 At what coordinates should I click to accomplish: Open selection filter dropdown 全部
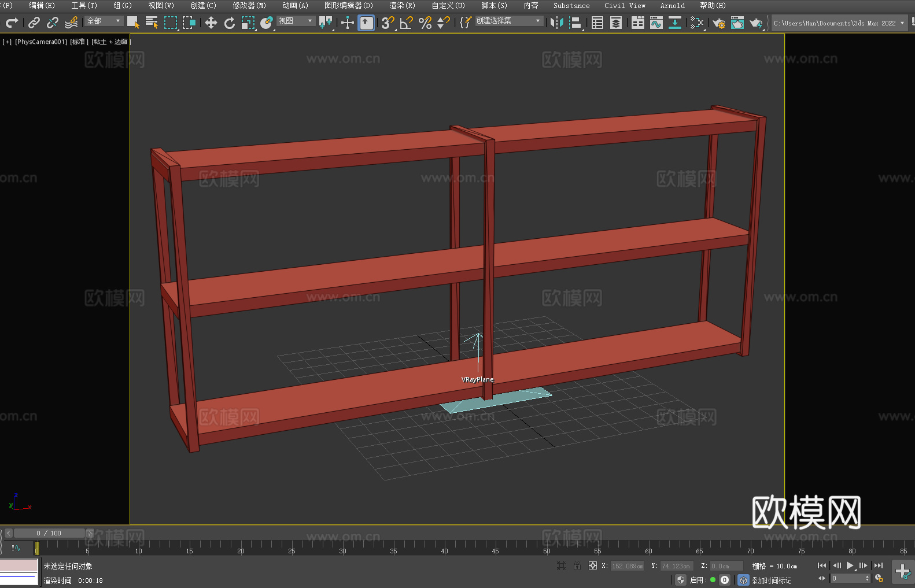[x=104, y=21]
